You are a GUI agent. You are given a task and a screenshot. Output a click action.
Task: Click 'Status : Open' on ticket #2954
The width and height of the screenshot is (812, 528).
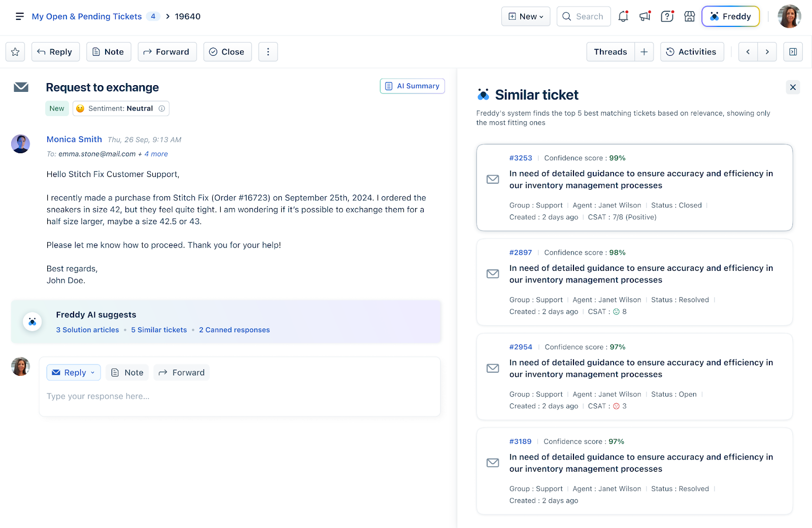tap(674, 394)
